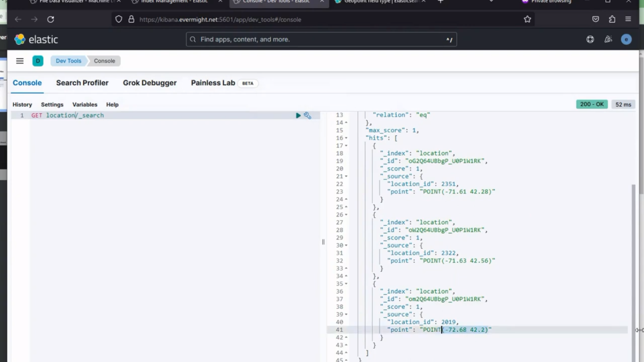Click the "location_id": 2019 line
This screenshot has width=644, height=362.
click(x=423, y=322)
